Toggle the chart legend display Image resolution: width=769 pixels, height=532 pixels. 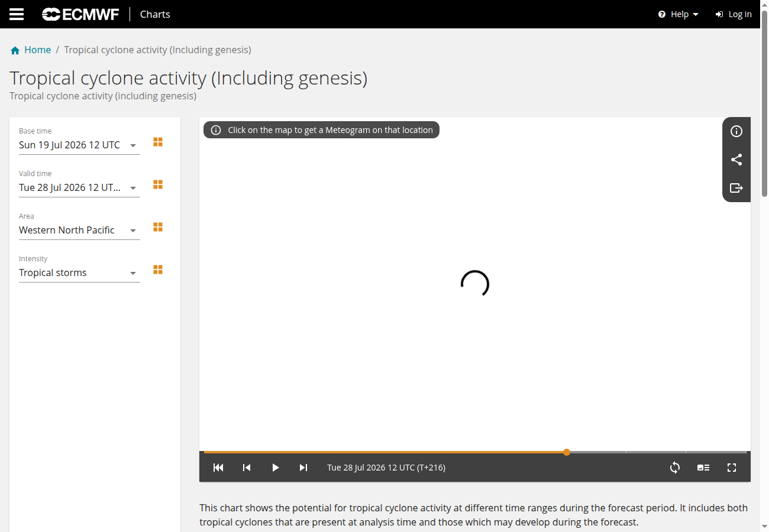(703, 468)
